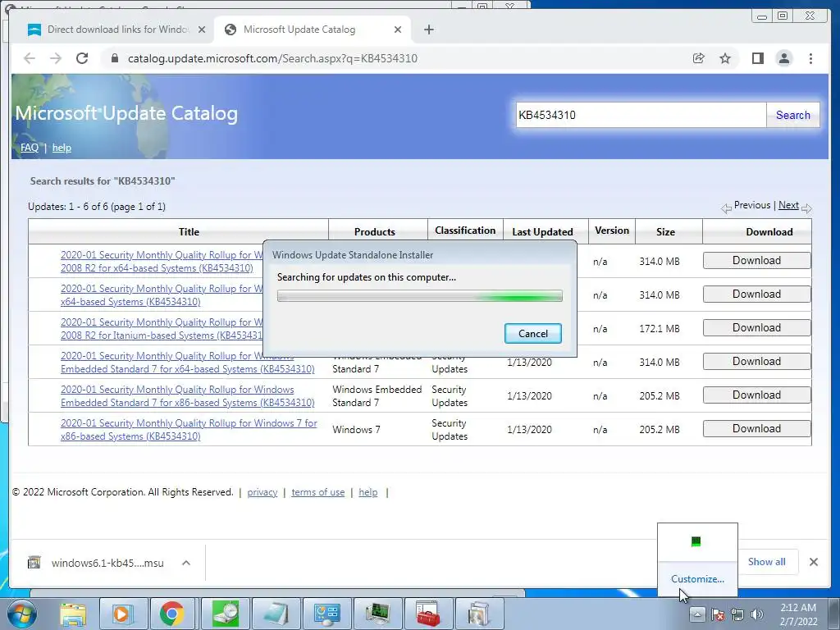The height and width of the screenshot is (630, 840).
Task: Open the share page icon
Action: 699,58
